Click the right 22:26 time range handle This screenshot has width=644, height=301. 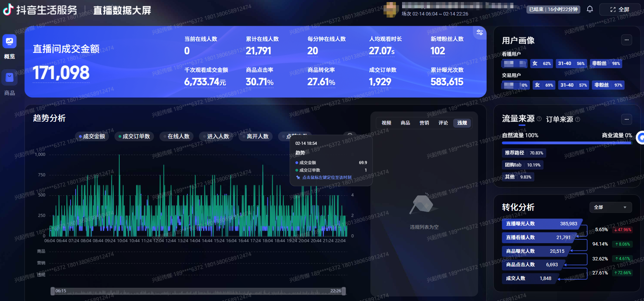[344, 291]
